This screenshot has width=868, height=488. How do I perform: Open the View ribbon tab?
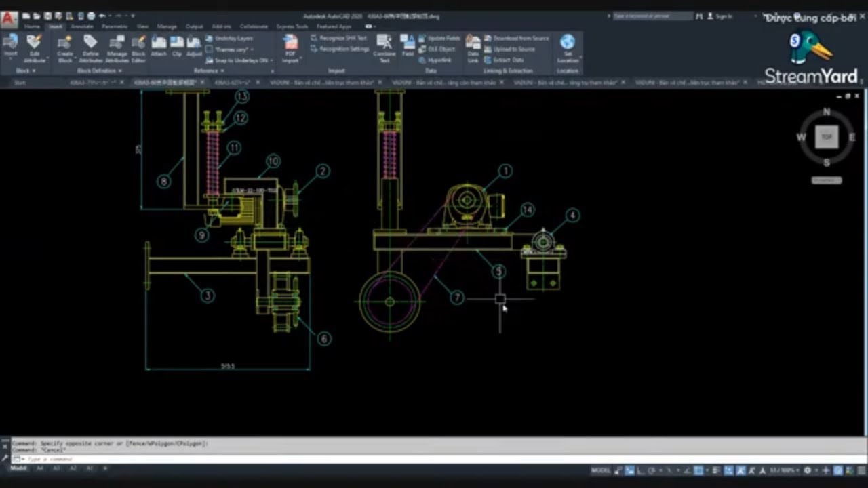(x=142, y=26)
